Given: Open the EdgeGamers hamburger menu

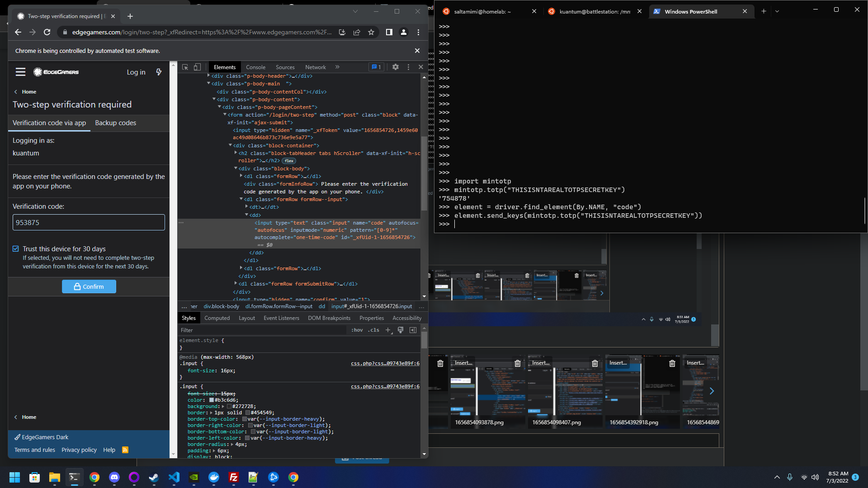Looking at the screenshot, I should pos(20,72).
